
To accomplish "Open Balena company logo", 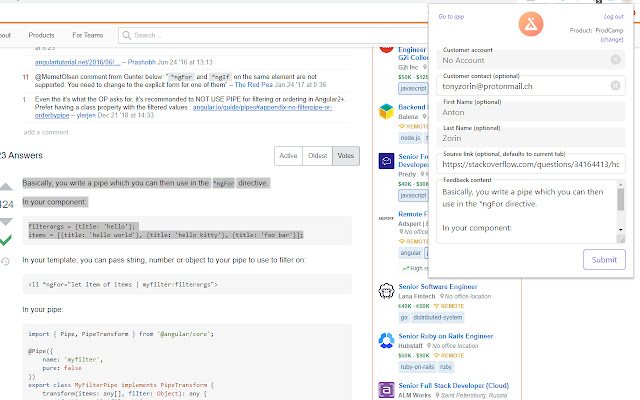I will 386,111.
